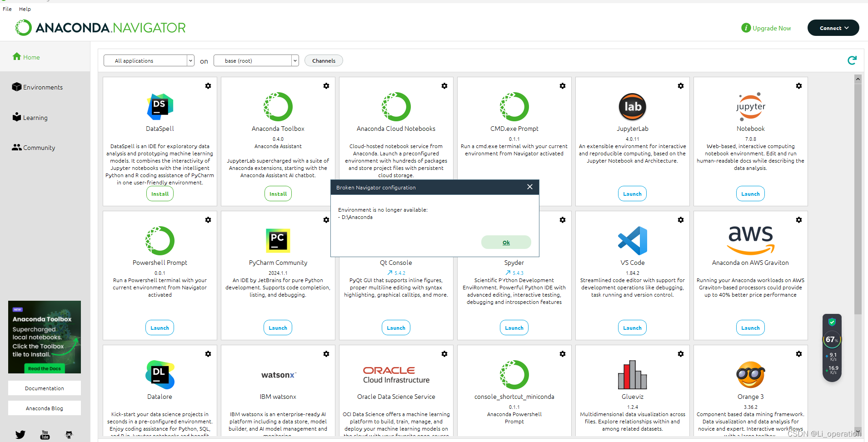
Task: Click the DataSpell application logo
Action: [x=160, y=107]
